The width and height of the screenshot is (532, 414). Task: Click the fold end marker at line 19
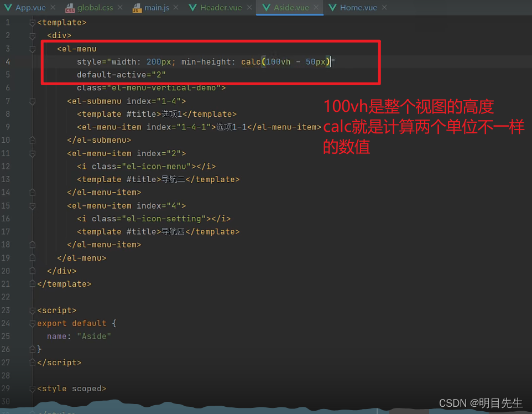click(x=33, y=258)
